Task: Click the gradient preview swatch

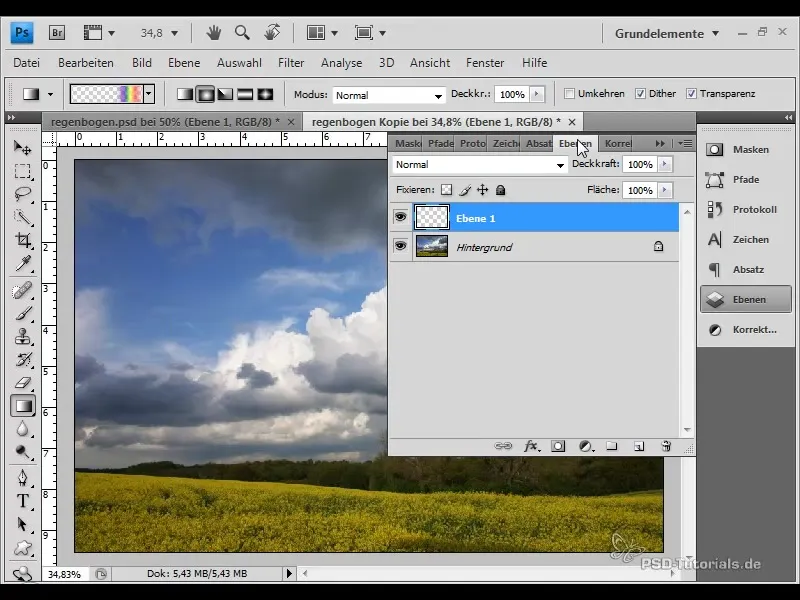Action: click(x=106, y=94)
